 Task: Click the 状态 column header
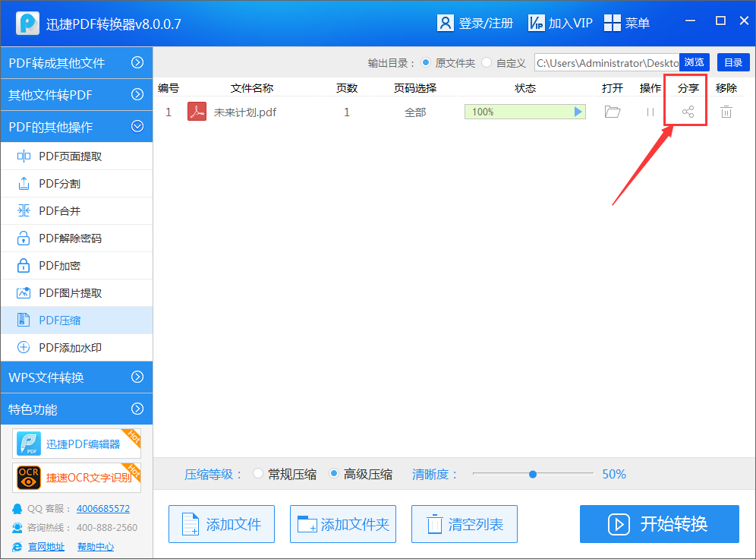point(525,88)
